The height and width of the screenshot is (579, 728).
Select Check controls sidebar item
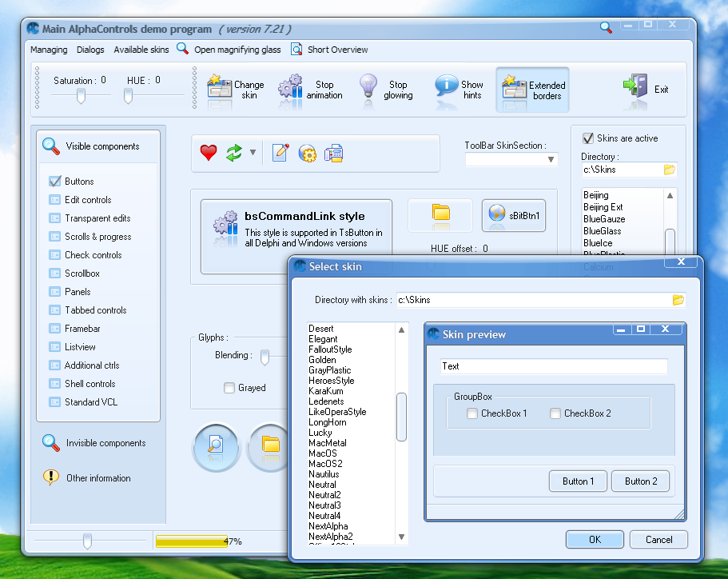click(85, 255)
